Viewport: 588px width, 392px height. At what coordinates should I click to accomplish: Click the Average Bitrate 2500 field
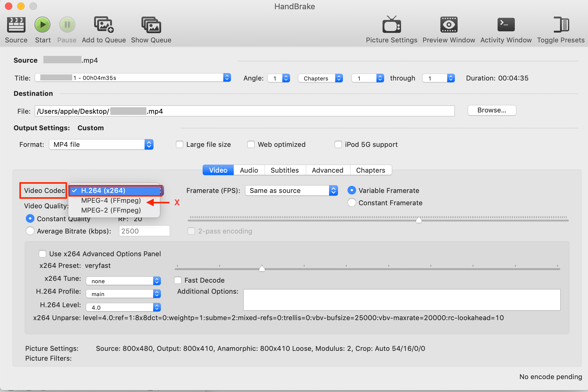coord(145,231)
